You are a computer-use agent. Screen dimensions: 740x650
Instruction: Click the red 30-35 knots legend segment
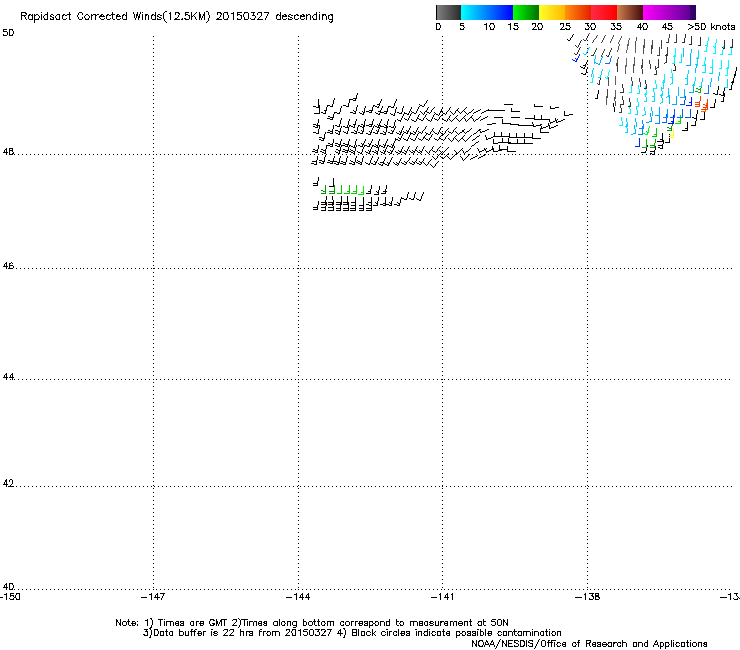pyautogui.click(x=604, y=12)
